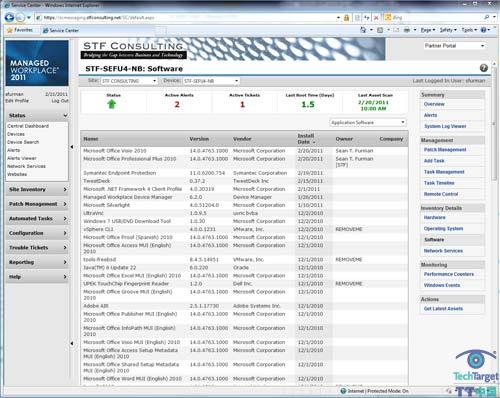Click the lower sidebar collapse arrow handle
500x398 pixels.
(72, 343)
